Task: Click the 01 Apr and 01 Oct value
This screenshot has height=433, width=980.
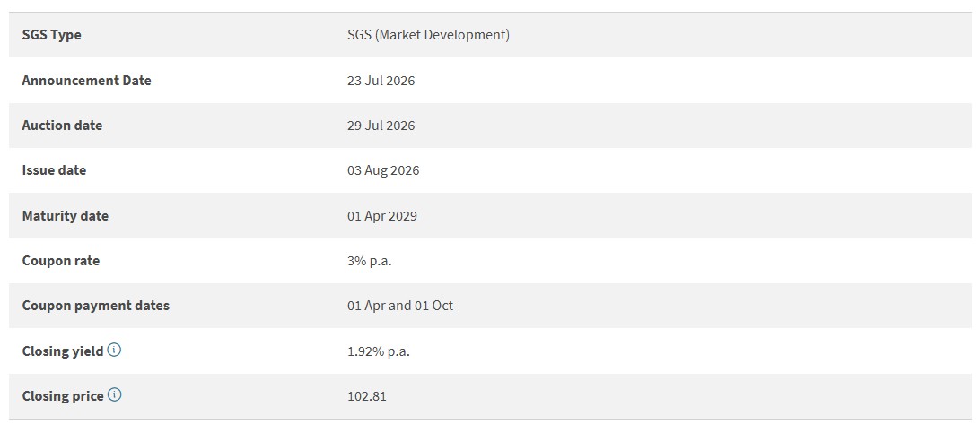Action: (x=400, y=306)
